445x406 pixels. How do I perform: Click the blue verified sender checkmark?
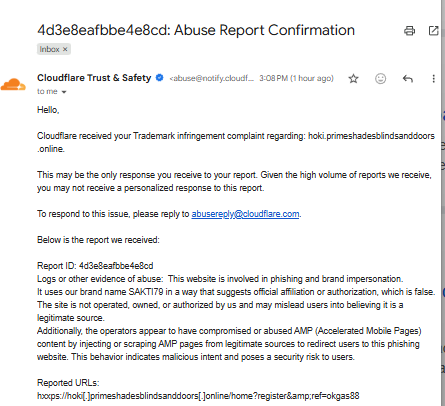pos(160,78)
